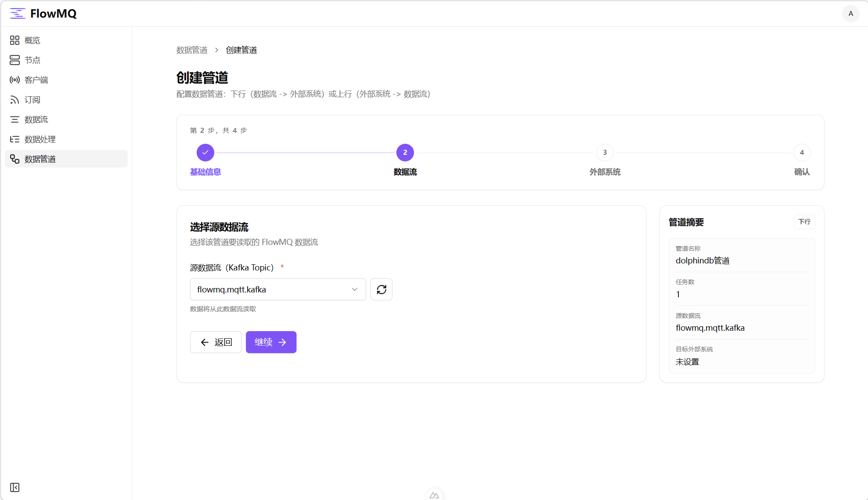This screenshot has width=868, height=500.
Task: Click the 返回 button
Action: coord(216,342)
